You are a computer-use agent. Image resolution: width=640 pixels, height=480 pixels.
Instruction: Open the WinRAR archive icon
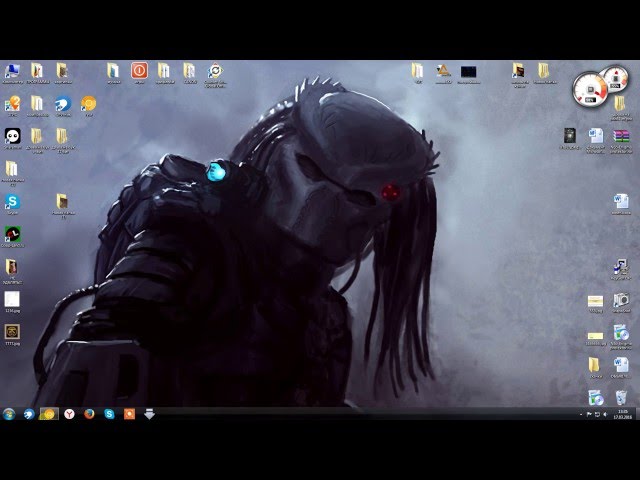621,136
